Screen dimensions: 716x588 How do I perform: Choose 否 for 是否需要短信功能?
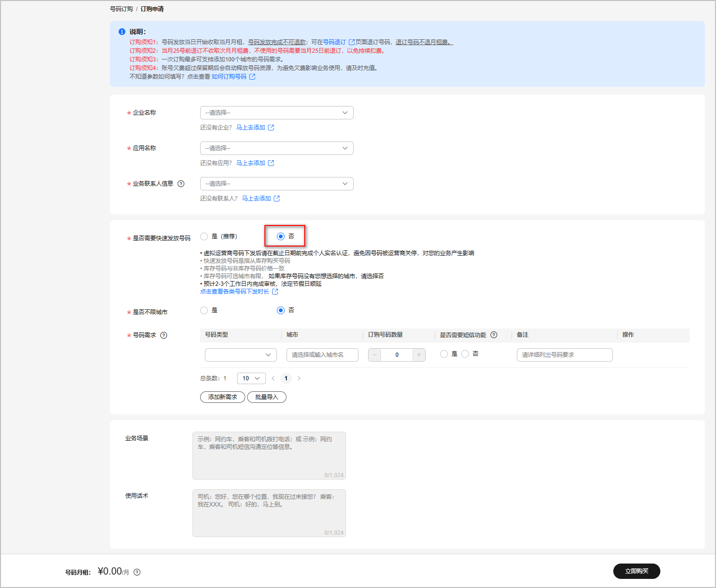click(x=465, y=354)
